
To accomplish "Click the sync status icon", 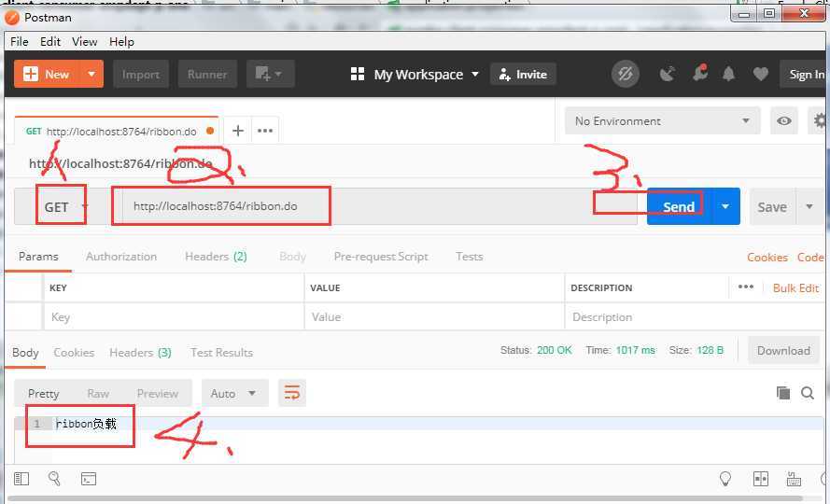I will pos(626,74).
